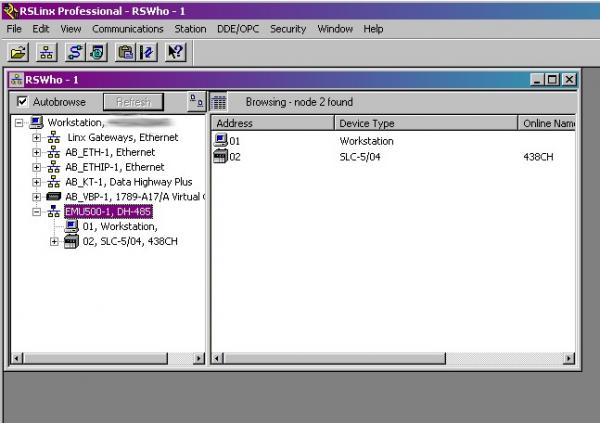Image resolution: width=600 pixels, height=423 pixels.
Task: Click Workstation device type cell in list
Action: 366,141
